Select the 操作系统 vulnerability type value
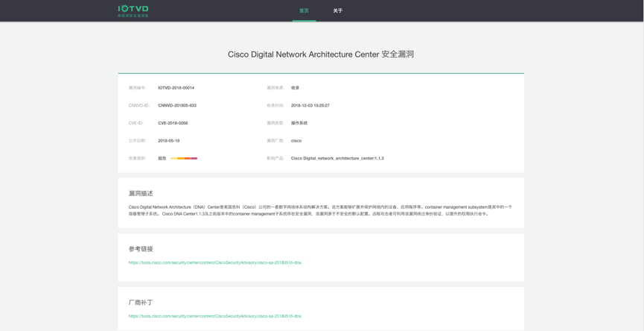Screen dimensions: 644x331 pos(299,123)
